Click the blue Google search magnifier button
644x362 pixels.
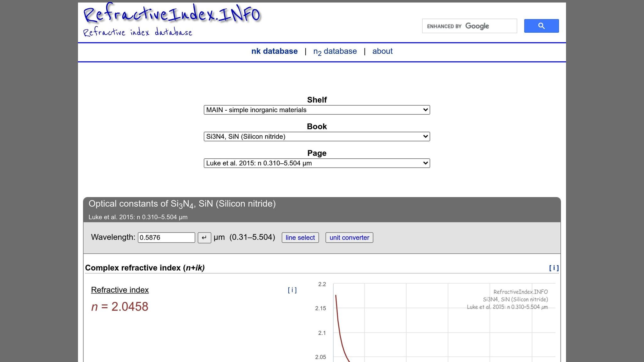click(541, 26)
